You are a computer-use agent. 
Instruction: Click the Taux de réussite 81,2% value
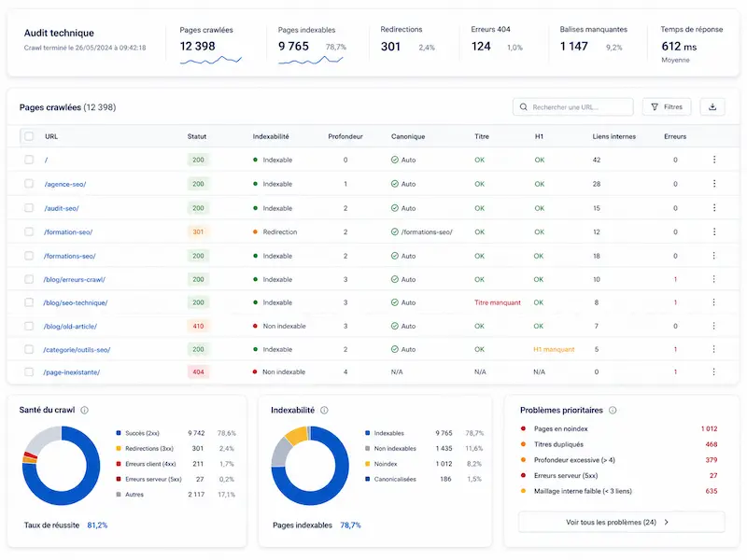pos(97,525)
